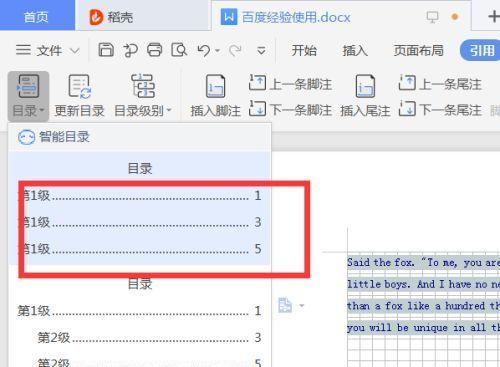Click the 插入尾注 insert endnote icon
Image resolution: width=500 pixels, height=367 pixels.
[365, 86]
